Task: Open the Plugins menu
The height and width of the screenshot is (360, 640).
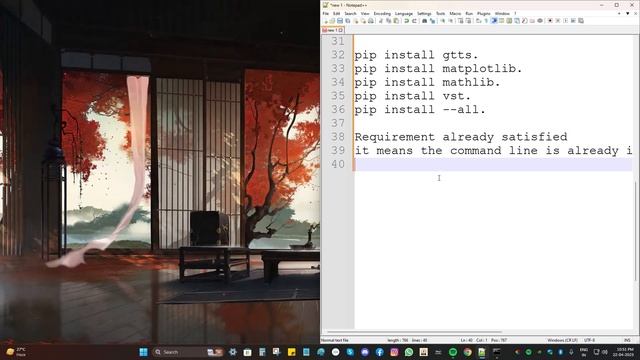Action: (x=484, y=13)
